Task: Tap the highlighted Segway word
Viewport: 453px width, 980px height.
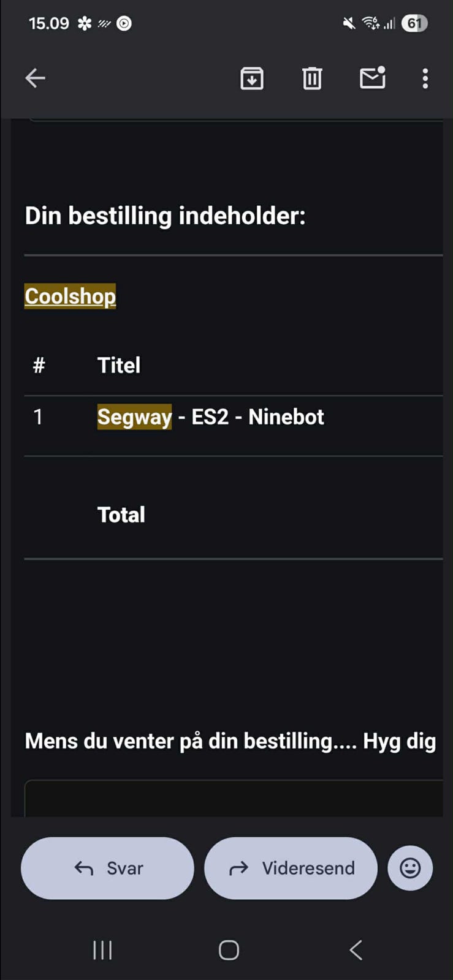Action: [134, 417]
